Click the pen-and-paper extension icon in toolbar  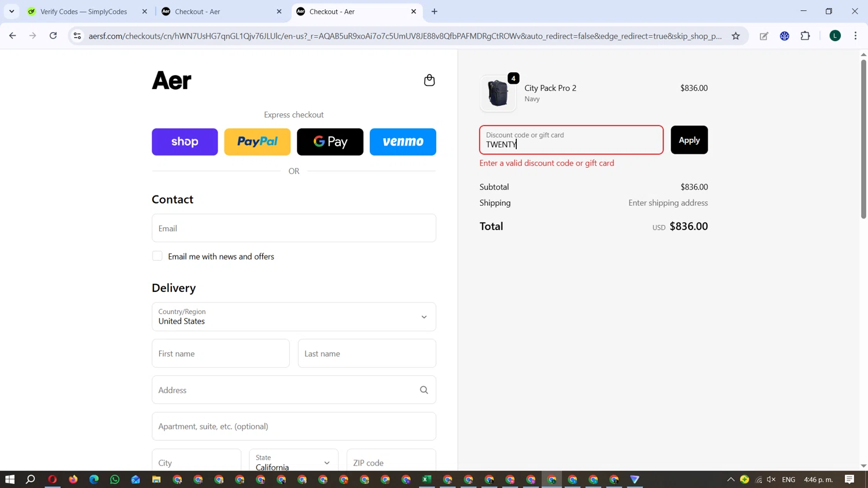click(764, 36)
